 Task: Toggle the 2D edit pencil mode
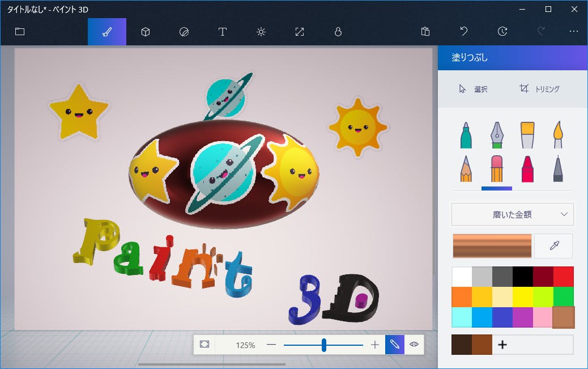(x=394, y=344)
